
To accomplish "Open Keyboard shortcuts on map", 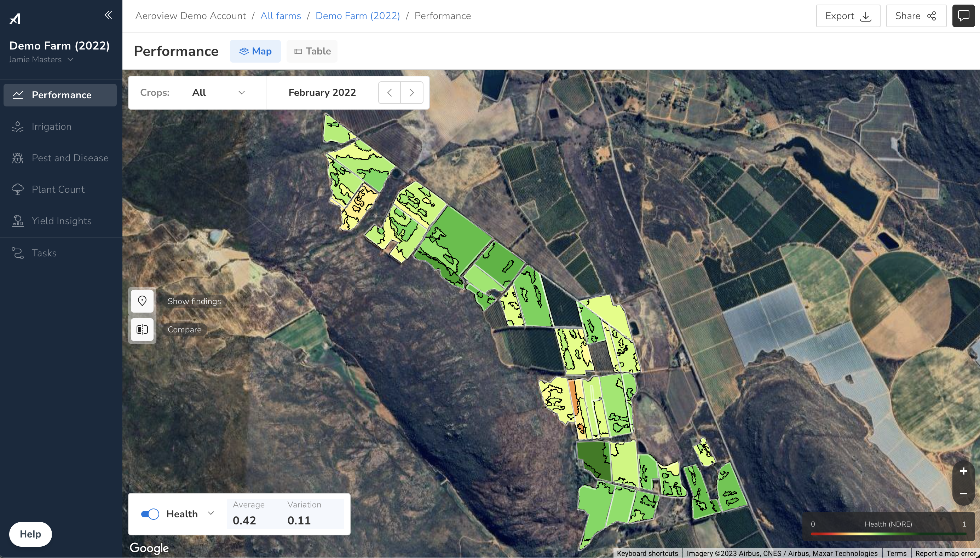I will [647, 553].
